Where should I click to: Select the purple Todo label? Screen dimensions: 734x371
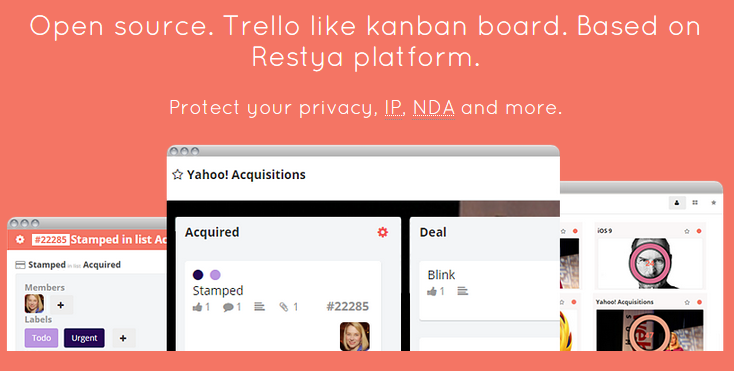41,338
